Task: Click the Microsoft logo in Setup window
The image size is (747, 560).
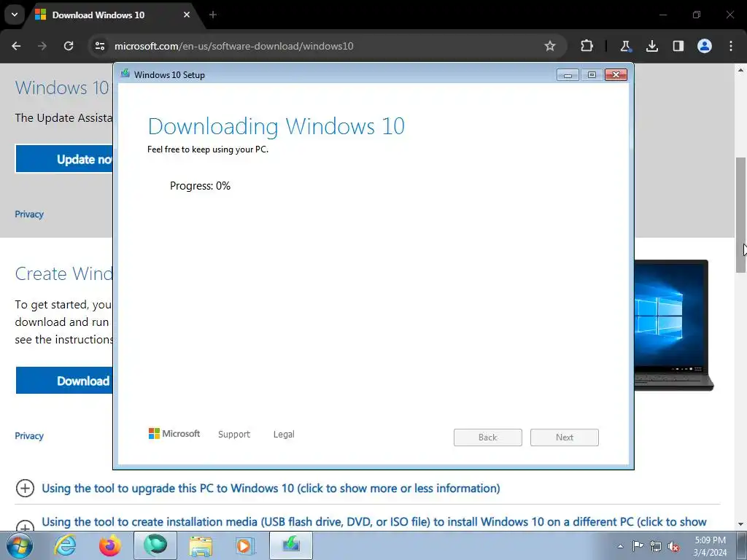Action: pyautogui.click(x=174, y=433)
